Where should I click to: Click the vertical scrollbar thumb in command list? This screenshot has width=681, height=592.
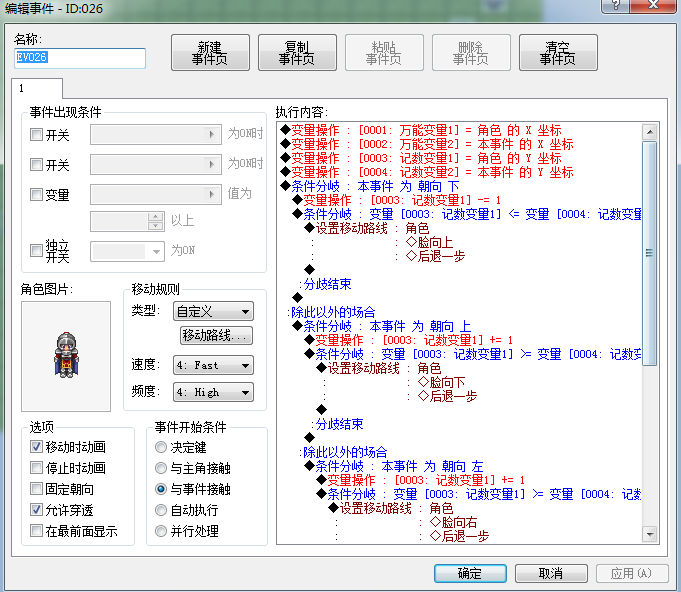pos(650,253)
